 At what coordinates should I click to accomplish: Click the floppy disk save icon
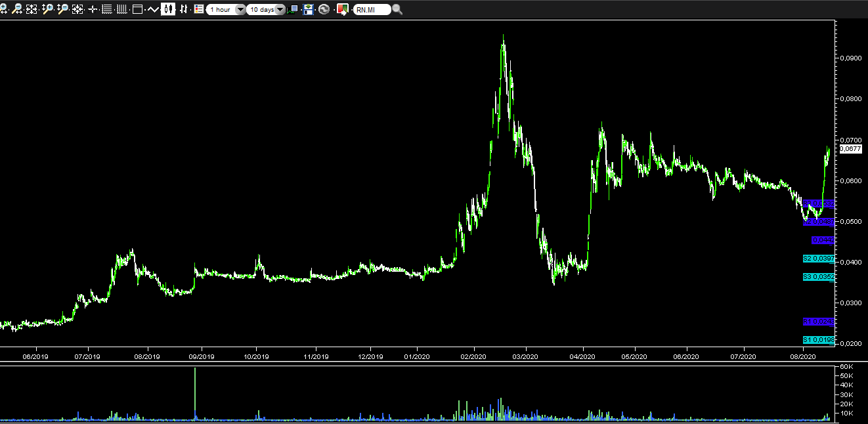pyautogui.click(x=309, y=9)
